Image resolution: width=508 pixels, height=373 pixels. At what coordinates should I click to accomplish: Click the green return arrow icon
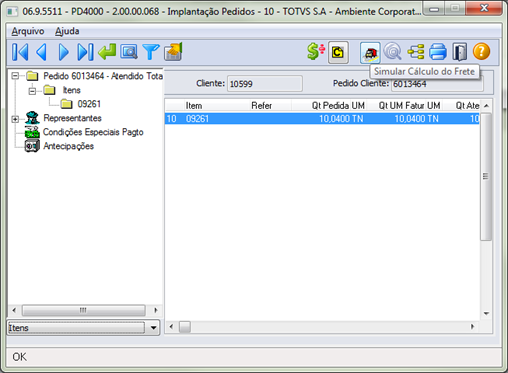click(x=107, y=52)
